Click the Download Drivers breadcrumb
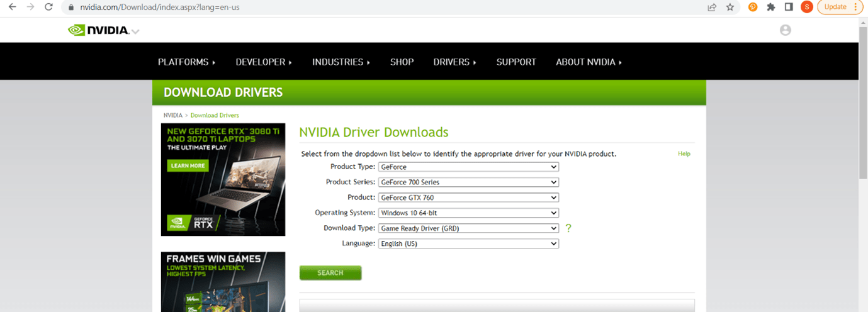868x312 pixels. point(215,115)
